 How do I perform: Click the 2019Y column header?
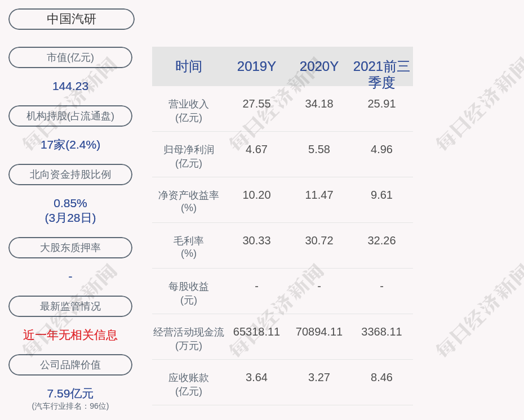pos(257,66)
